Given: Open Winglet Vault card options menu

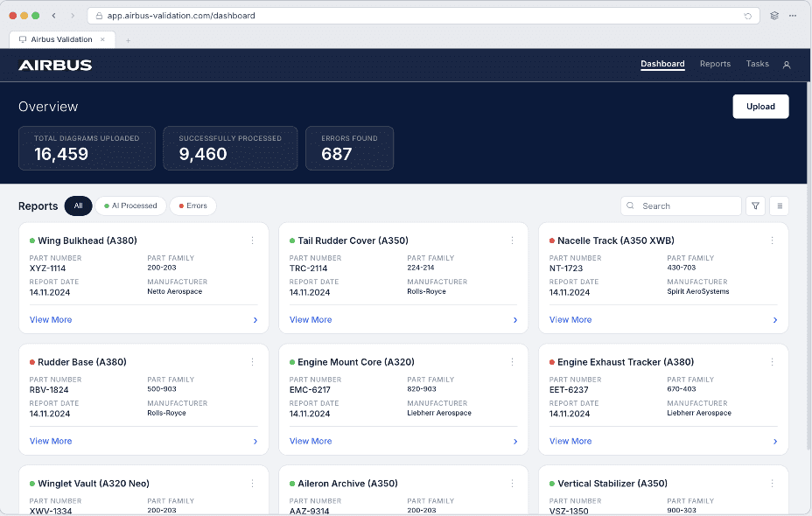Looking at the screenshot, I should click(x=252, y=483).
